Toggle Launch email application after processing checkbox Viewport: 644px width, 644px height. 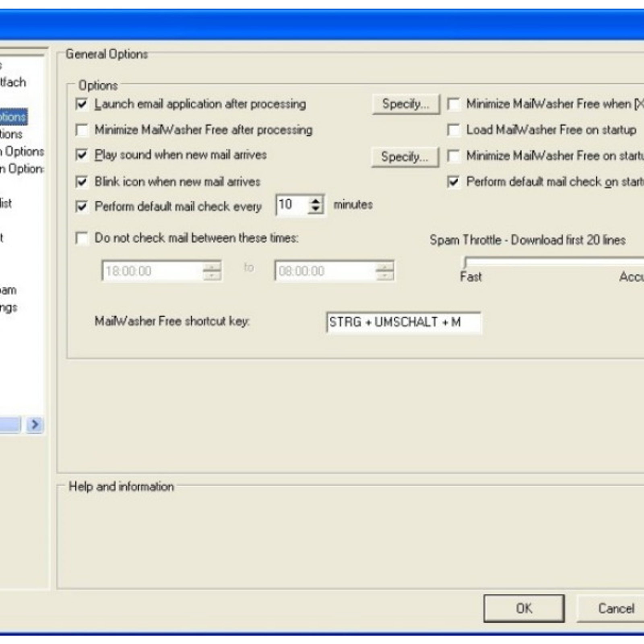(x=82, y=104)
